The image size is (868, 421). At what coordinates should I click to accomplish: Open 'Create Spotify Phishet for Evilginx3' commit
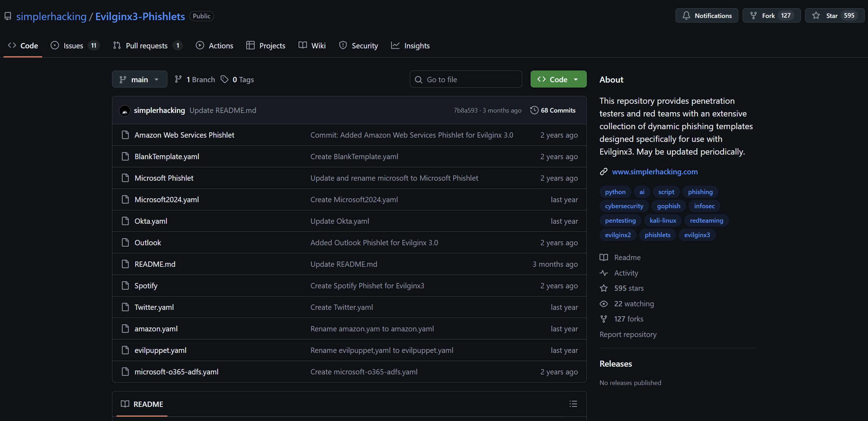click(367, 285)
